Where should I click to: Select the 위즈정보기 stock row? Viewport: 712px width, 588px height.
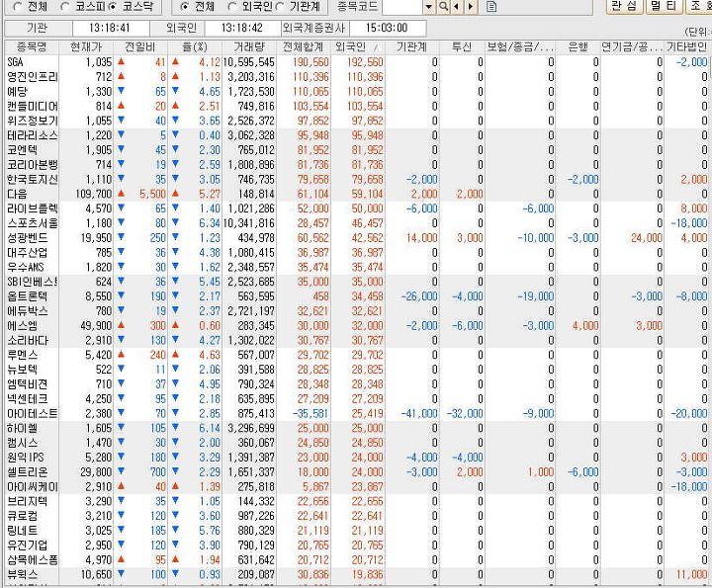click(x=357, y=121)
